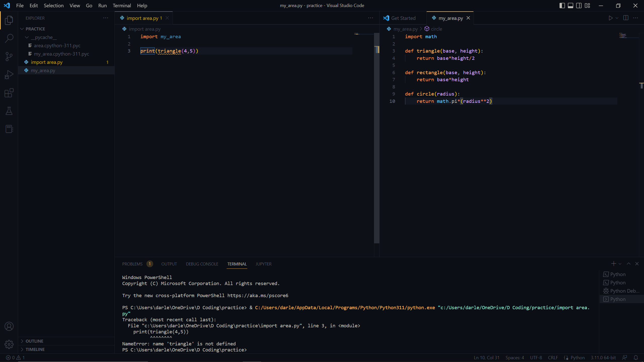Click the circle symbol in breadcrumb
644x362 pixels.
[433, 29]
